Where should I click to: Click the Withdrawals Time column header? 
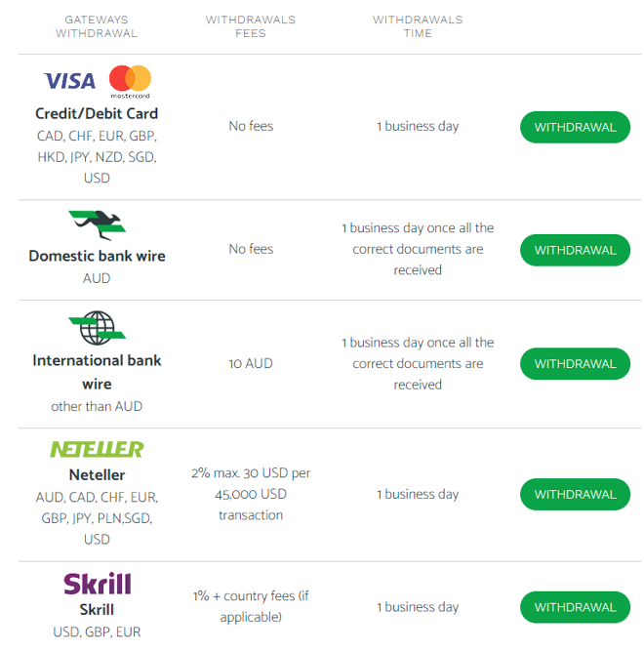click(418, 26)
